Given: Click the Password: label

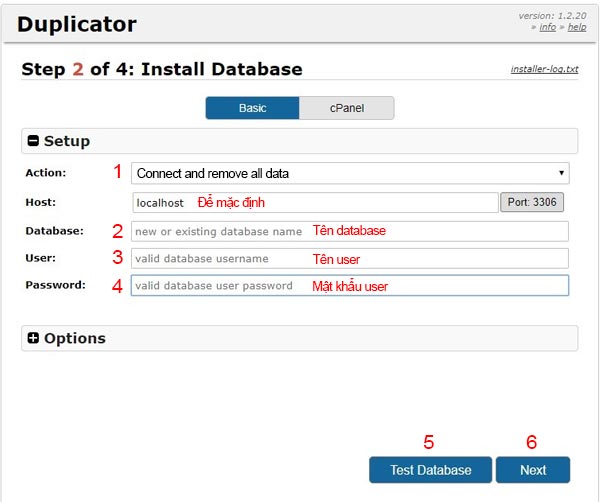Looking at the screenshot, I should (55, 285).
